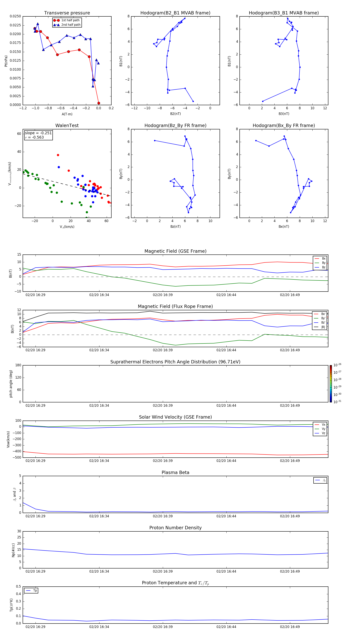Click the "Magnetic Field (Flux Rope Frame)" title
Image resolution: width=351 pixels, height=644 pixels.
coord(175,307)
